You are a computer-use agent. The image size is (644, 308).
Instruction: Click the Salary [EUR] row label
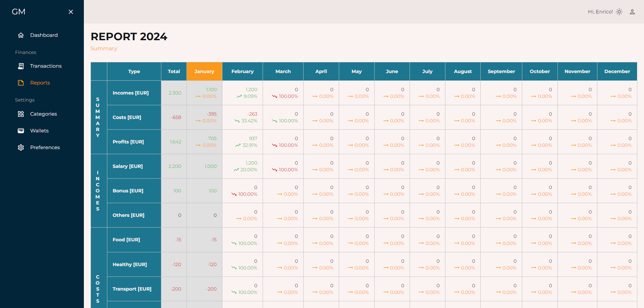(x=127, y=166)
